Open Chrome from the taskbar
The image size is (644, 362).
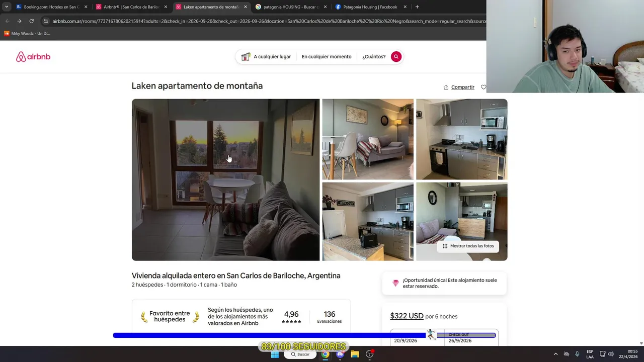[x=326, y=354]
